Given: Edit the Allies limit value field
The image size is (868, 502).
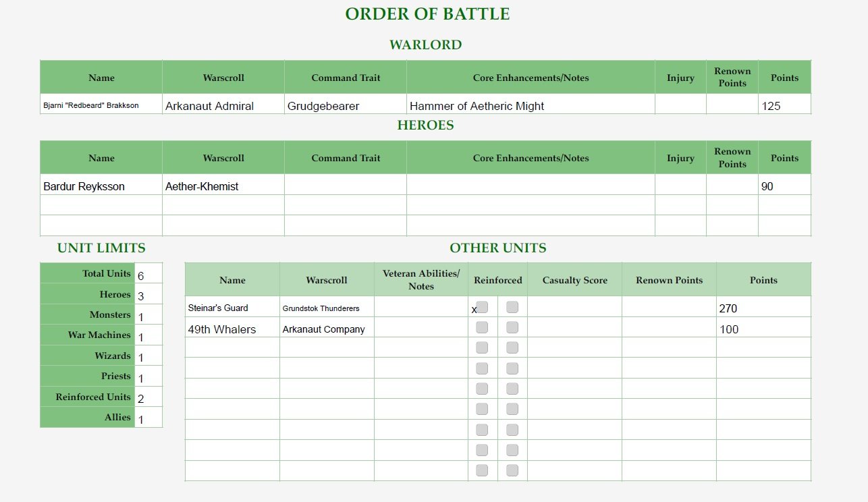Looking at the screenshot, I should [x=148, y=418].
